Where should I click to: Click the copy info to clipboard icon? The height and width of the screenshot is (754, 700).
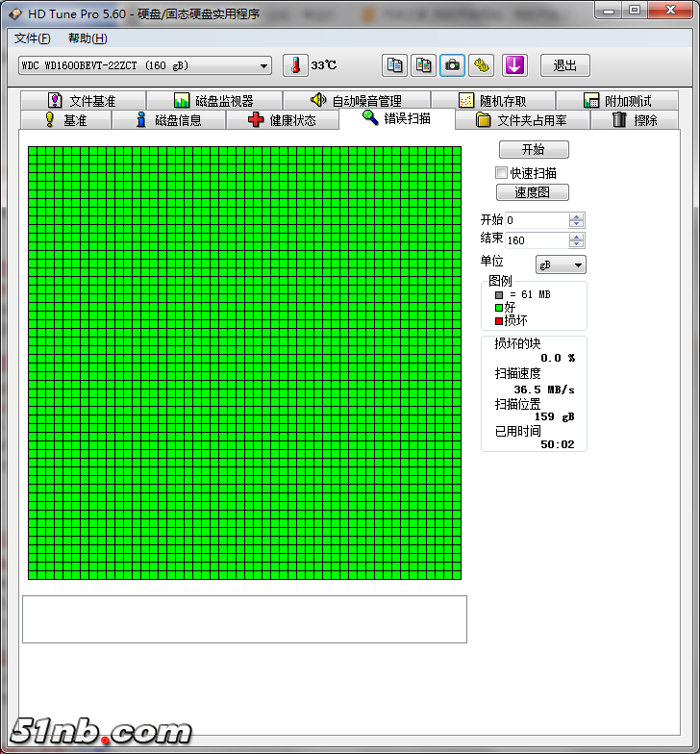coord(394,65)
